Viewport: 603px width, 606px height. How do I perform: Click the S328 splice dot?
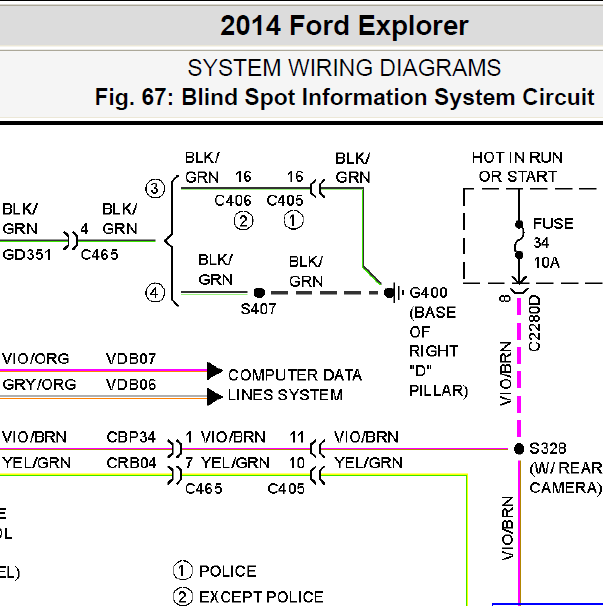[x=519, y=449]
